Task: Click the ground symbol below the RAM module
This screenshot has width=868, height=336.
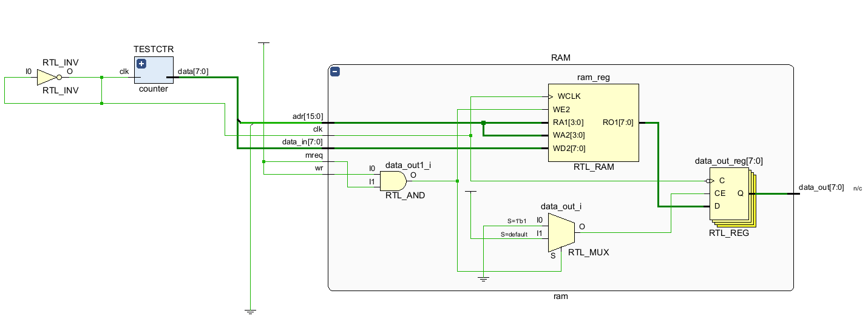Action: click(x=250, y=311)
